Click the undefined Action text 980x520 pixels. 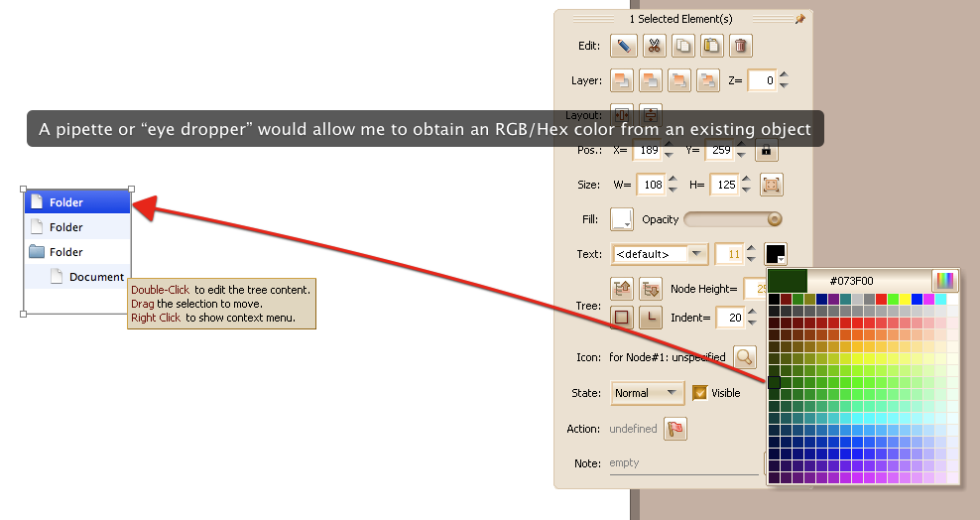click(633, 429)
